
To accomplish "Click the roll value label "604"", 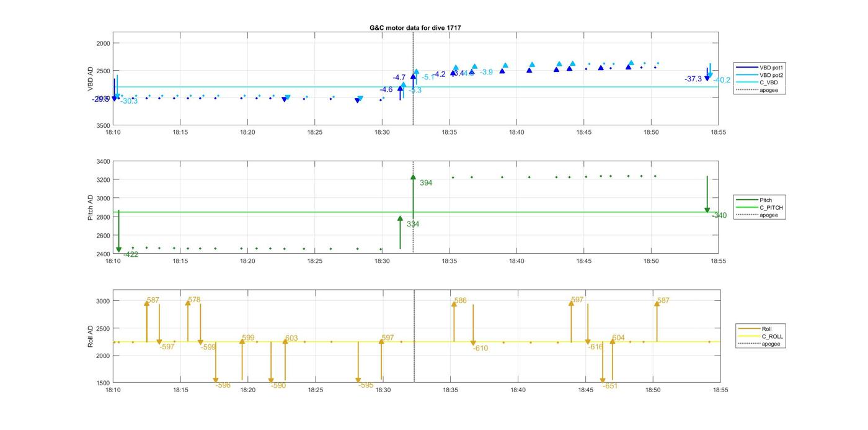I will tap(618, 338).
